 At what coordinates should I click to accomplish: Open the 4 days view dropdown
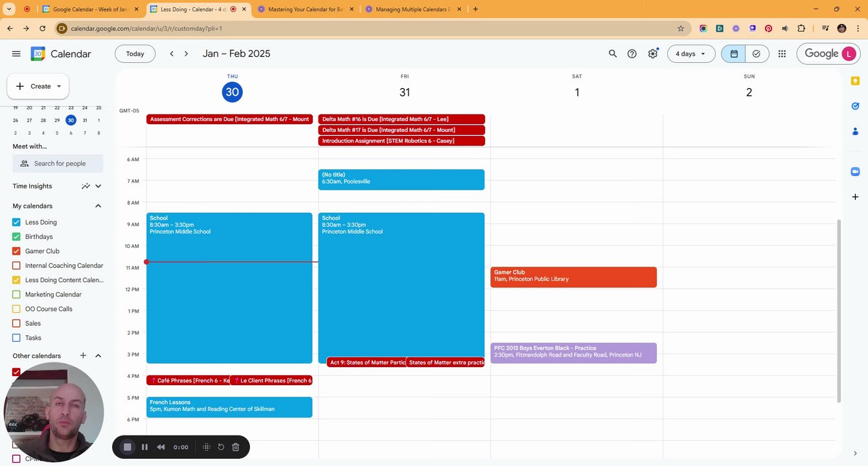click(691, 54)
